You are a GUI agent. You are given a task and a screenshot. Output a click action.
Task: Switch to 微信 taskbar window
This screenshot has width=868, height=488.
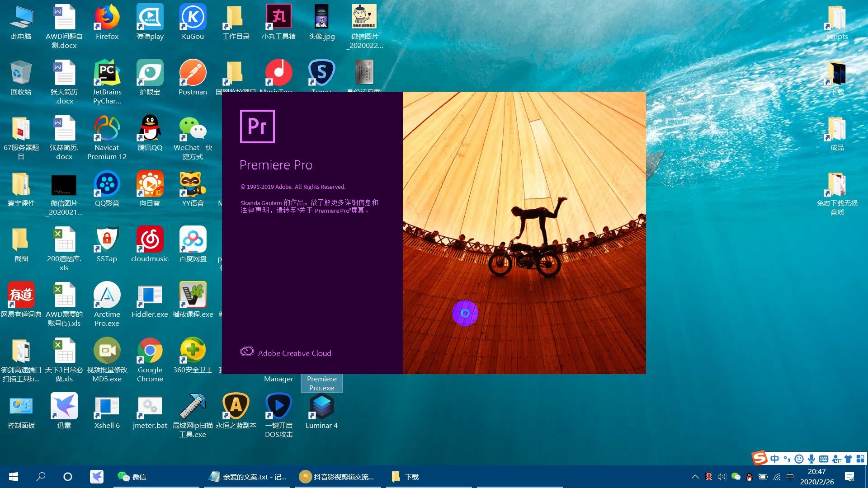[156, 477]
